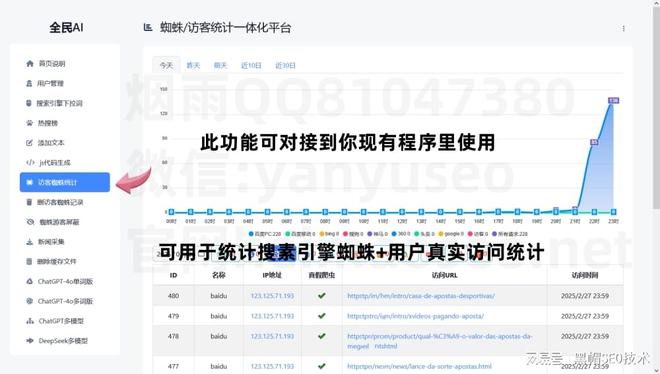This screenshot has height=374, width=660.
Task: Open 蜘蛛游客屏蔽 eye-slash icon in sidebar
Action: click(30, 222)
